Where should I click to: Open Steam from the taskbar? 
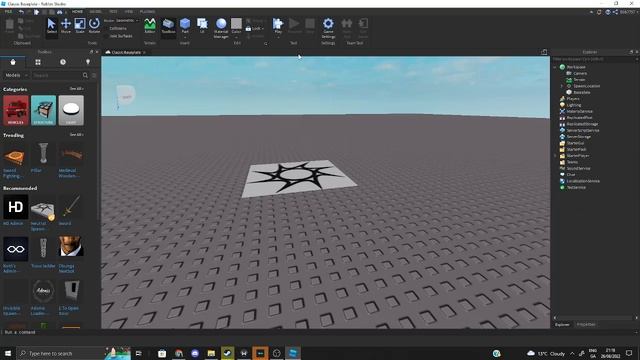pyautogui.click(x=227, y=353)
